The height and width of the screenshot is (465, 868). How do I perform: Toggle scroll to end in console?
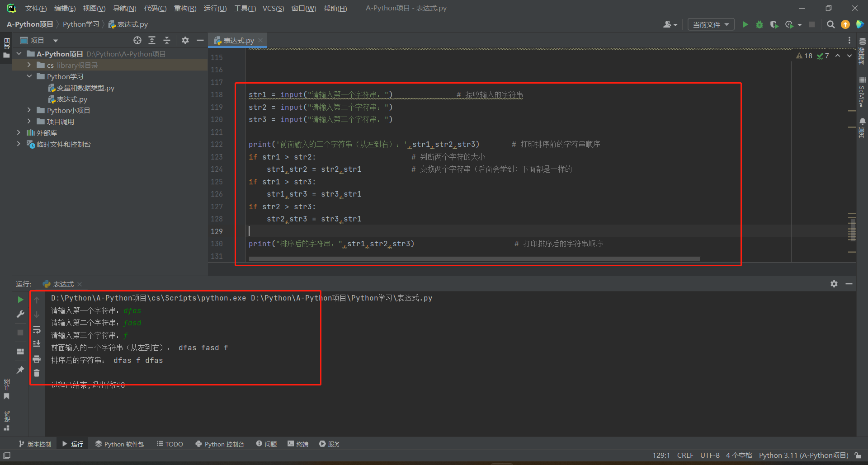click(x=37, y=344)
